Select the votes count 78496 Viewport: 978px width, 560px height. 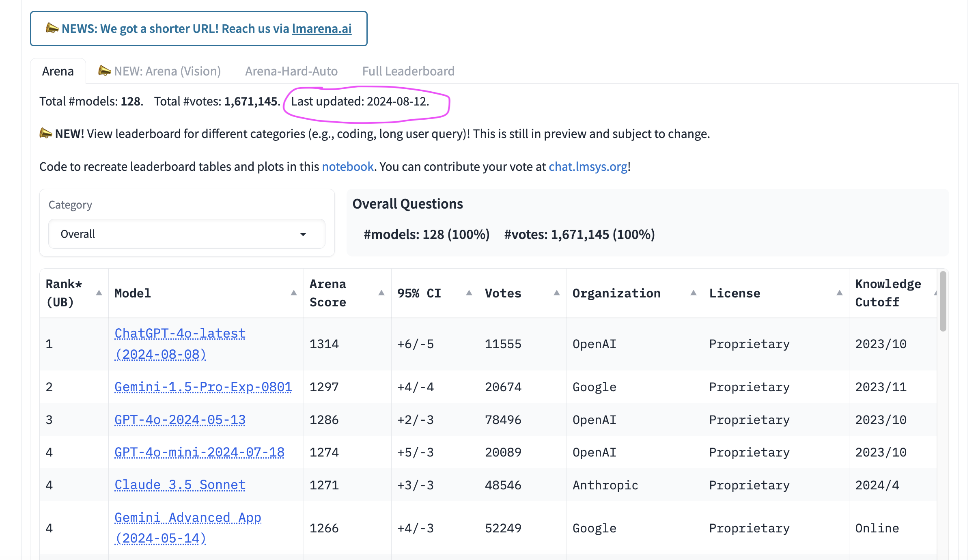tap(503, 420)
